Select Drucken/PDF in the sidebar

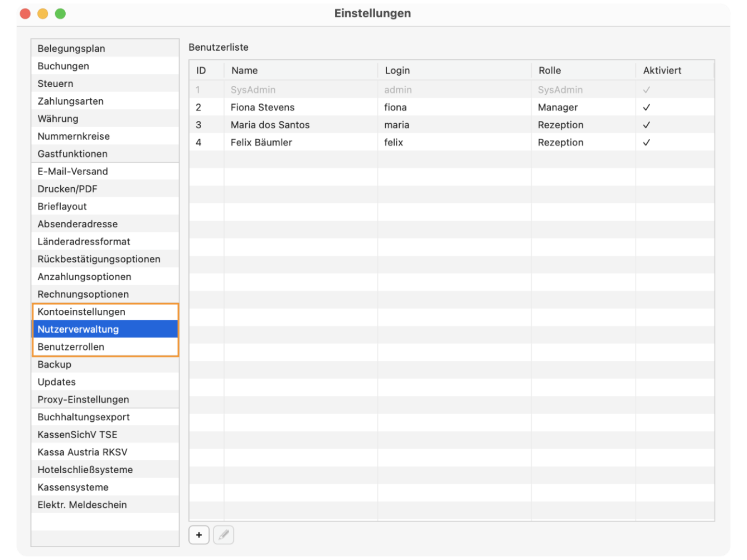click(x=105, y=189)
